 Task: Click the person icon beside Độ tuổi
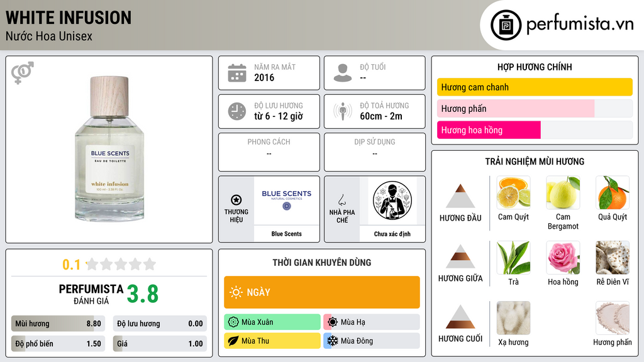(343, 73)
